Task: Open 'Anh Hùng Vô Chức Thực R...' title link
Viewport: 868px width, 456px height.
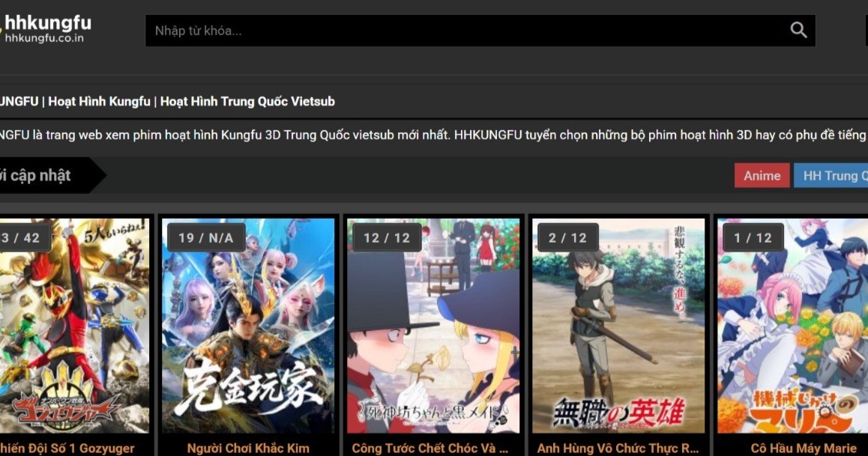Action: tap(618, 449)
